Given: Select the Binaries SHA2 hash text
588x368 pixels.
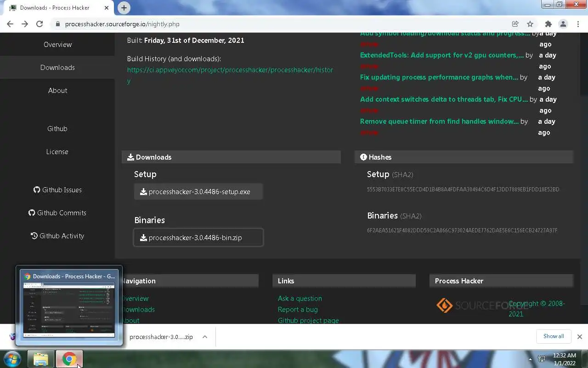Looking at the screenshot, I should click(462, 230).
